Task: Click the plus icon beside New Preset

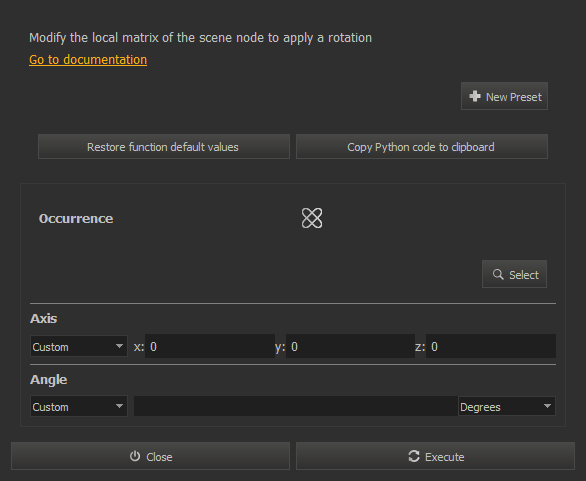Action: click(475, 96)
